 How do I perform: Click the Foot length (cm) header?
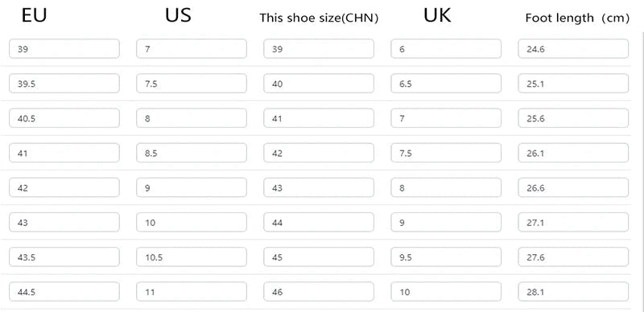577,18
